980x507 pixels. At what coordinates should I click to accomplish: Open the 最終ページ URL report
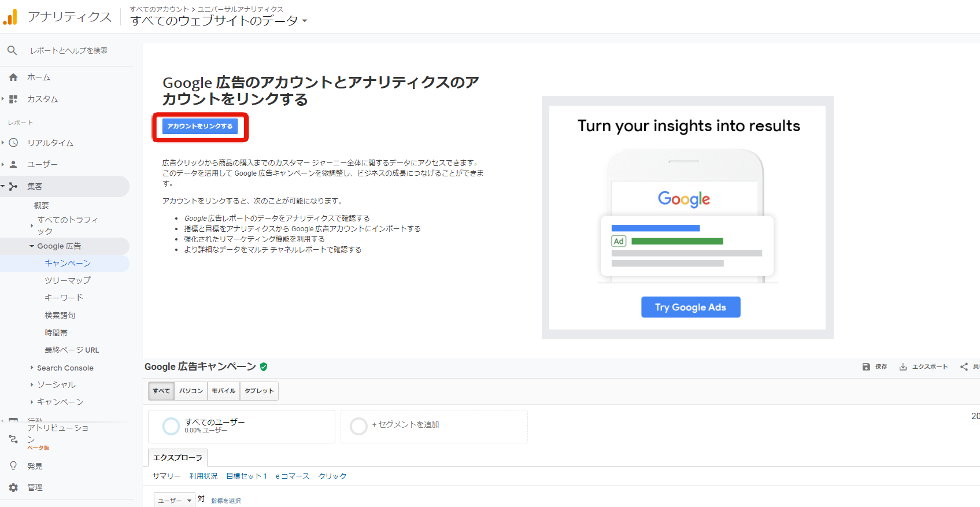[x=72, y=350]
